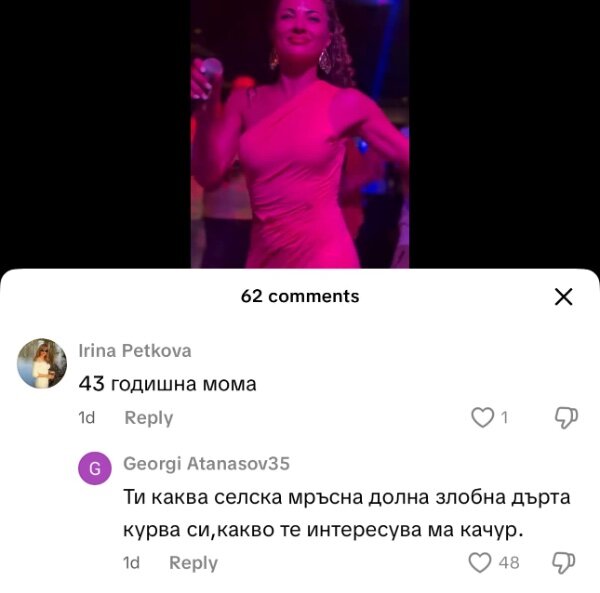This screenshot has width=600, height=593.
Task: Open Irina Petkova username link
Action: 135,350
